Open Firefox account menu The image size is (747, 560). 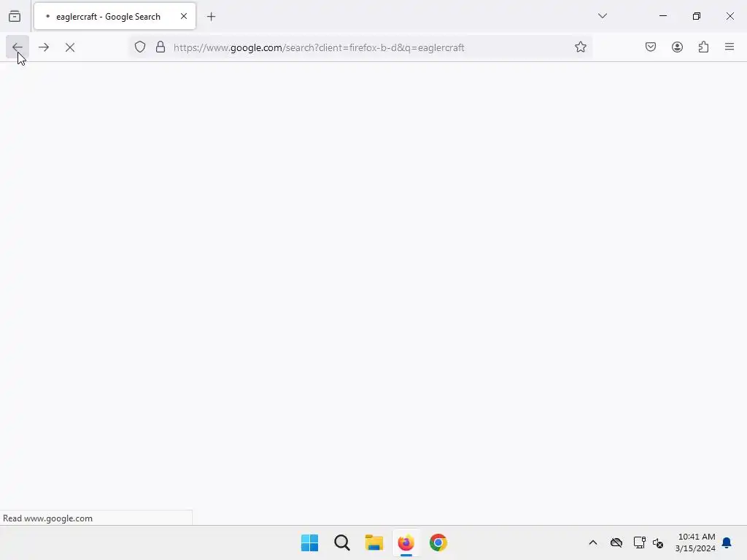(677, 47)
